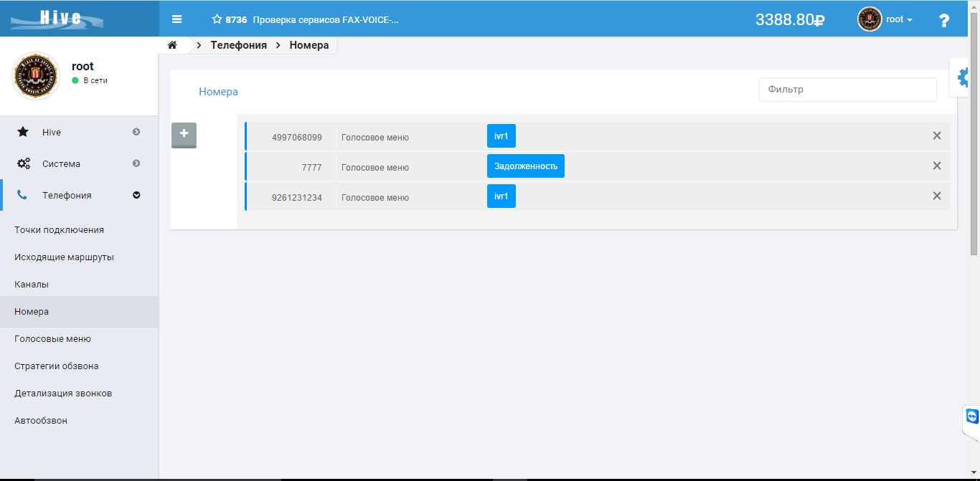Screen dimensions: 980x481
Task: Open Исходящие маршруты
Action: pos(64,257)
